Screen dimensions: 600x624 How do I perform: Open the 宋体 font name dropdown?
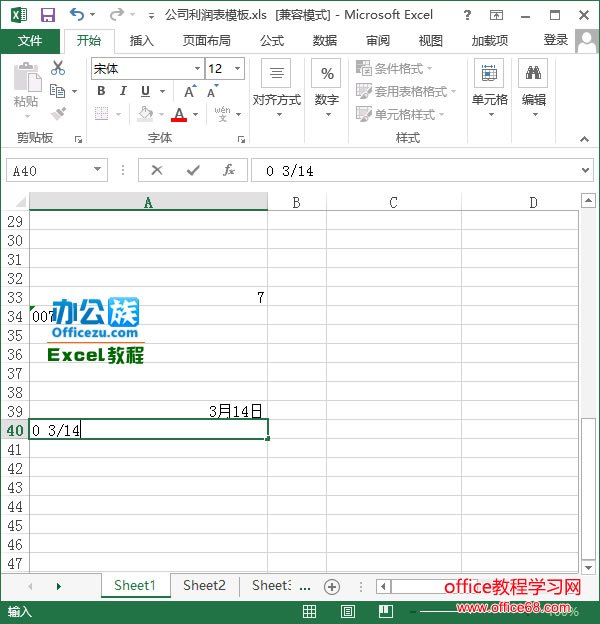pos(197,68)
